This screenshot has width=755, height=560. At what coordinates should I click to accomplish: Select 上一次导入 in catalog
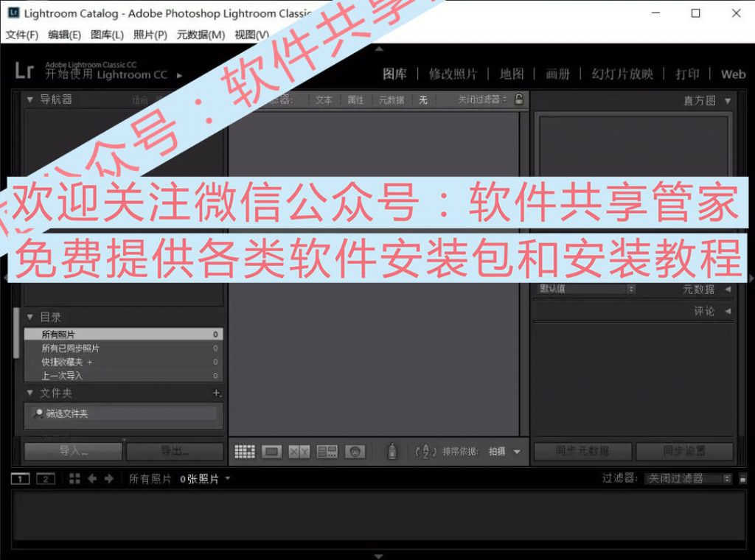tap(123, 375)
